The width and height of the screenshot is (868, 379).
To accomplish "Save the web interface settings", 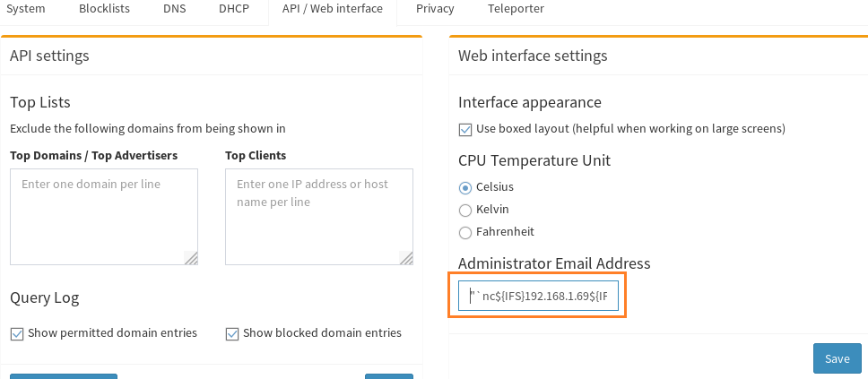I will pyautogui.click(x=837, y=358).
